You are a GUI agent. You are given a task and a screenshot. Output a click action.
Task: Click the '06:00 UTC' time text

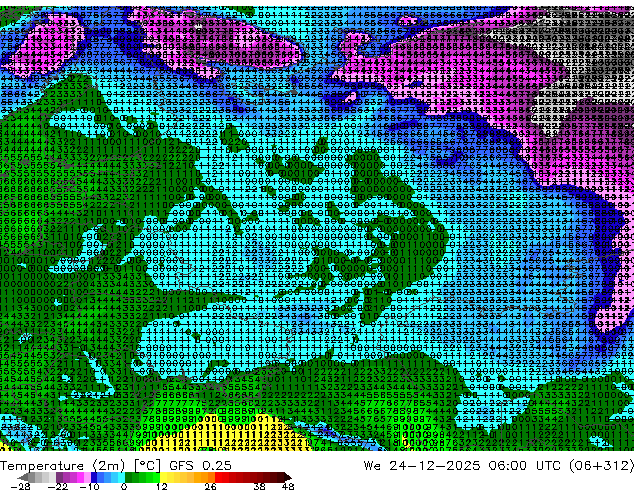pyautogui.click(x=524, y=466)
